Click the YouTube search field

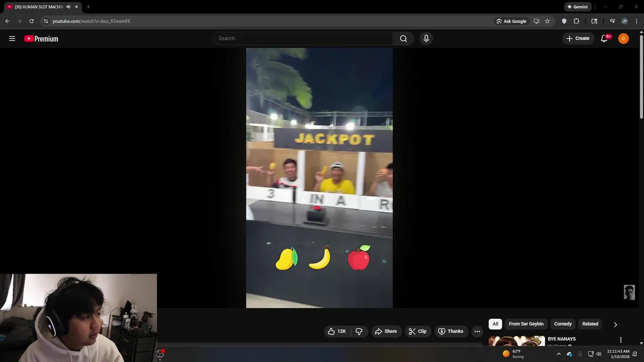303,38
